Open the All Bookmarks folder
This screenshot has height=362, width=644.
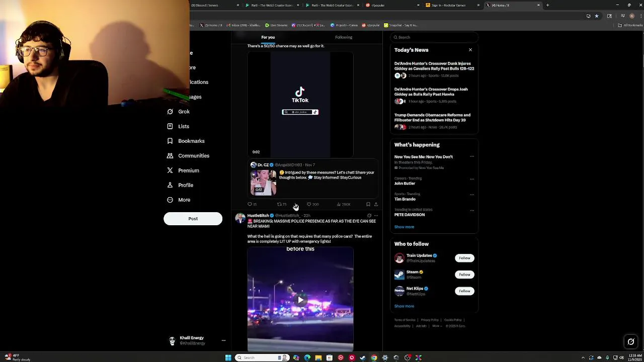631,25
